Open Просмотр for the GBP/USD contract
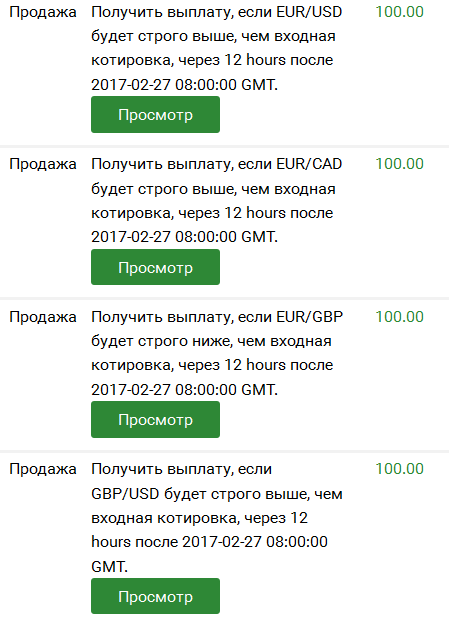This screenshot has height=626, width=451. (155, 596)
